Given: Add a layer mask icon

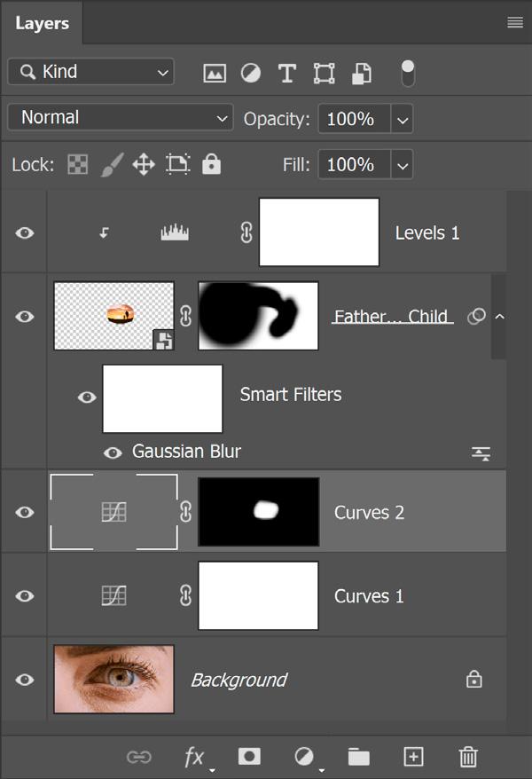Looking at the screenshot, I should coord(249,756).
